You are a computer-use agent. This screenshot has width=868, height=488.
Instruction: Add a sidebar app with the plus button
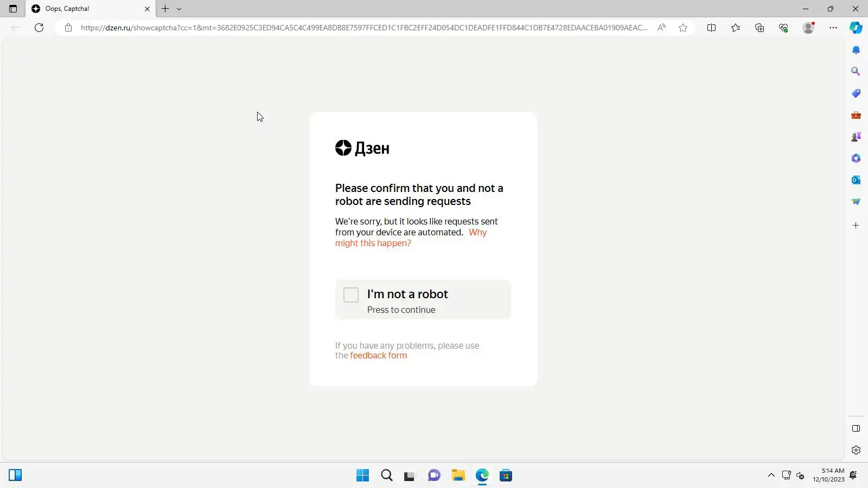tap(856, 226)
